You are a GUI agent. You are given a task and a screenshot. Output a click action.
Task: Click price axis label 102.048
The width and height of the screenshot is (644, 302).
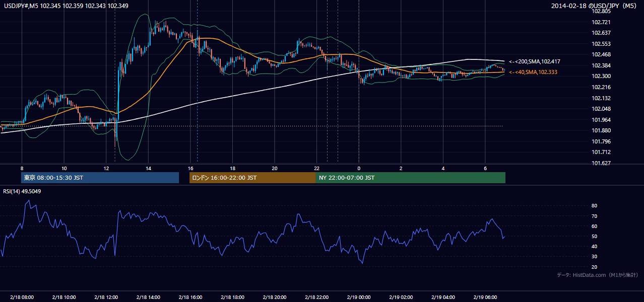pyautogui.click(x=601, y=109)
